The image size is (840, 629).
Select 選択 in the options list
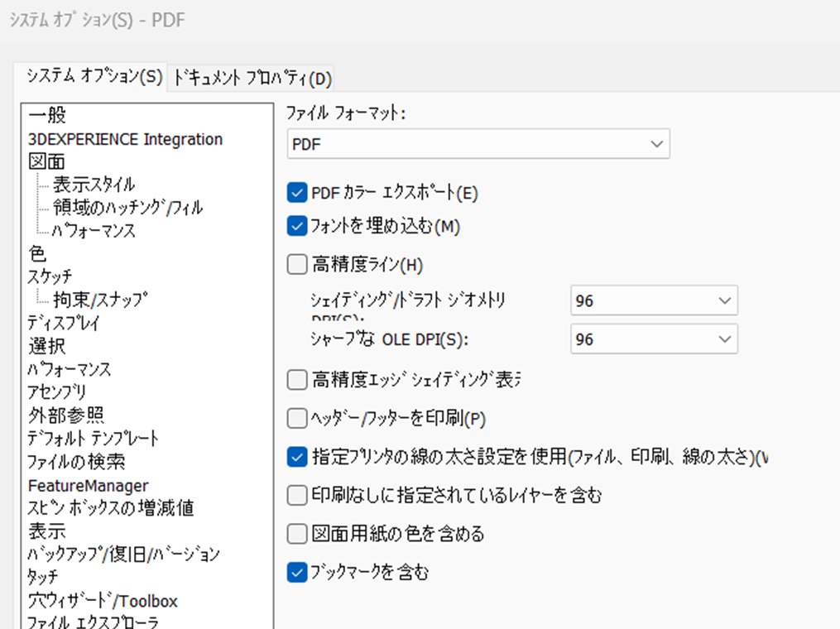(x=46, y=346)
